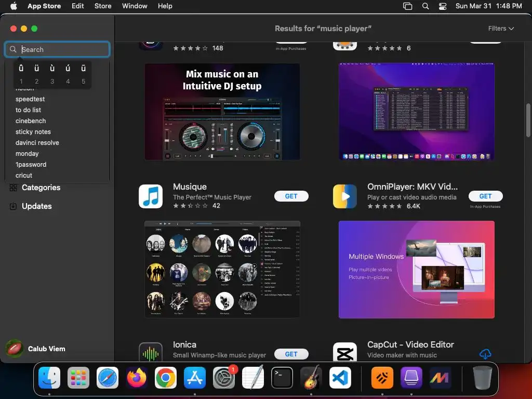
Task: Open Finder from the dock
Action: [49, 378]
